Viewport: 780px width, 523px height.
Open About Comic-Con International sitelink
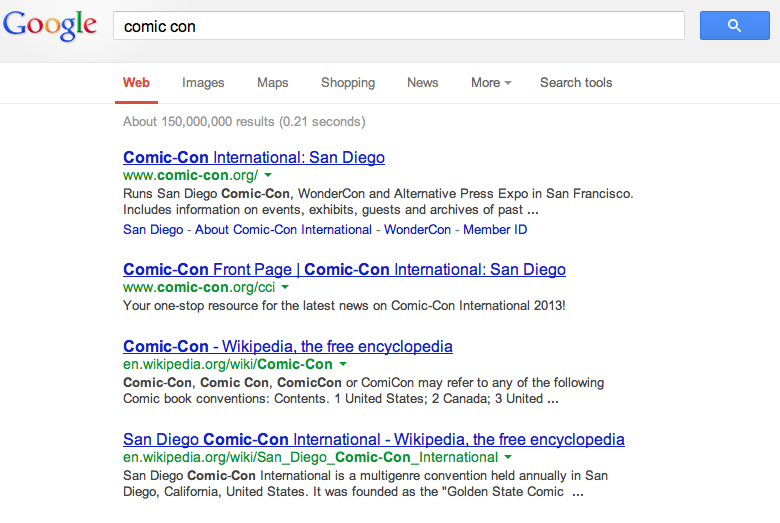pos(283,229)
